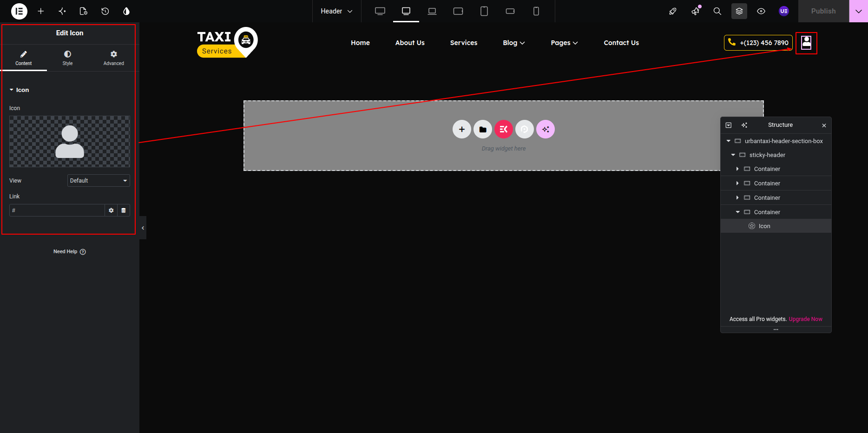Click the red Element Kit button on canvas

(504, 129)
